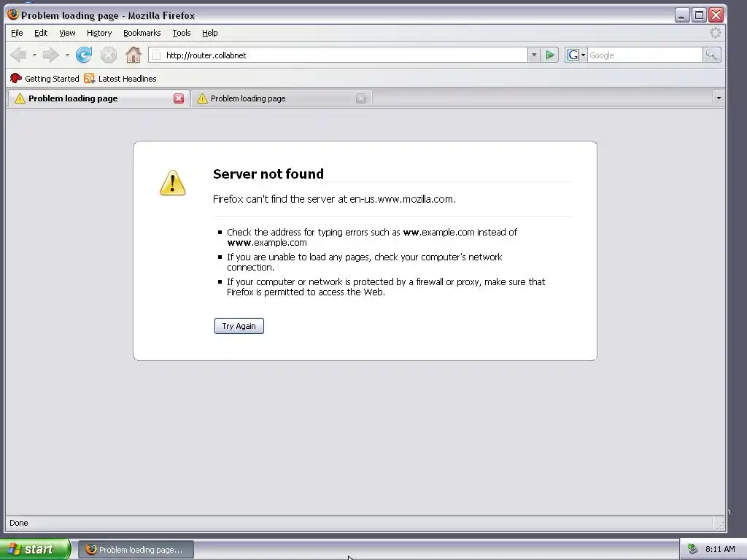747x560 pixels.
Task: Minimize the Firefox window
Action: [682, 15]
